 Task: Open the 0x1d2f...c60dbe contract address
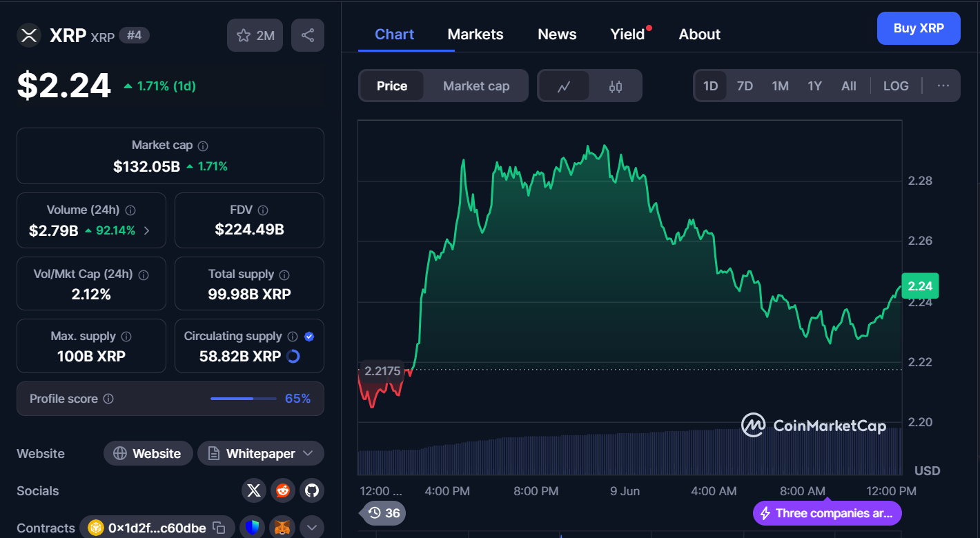[157, 528]
